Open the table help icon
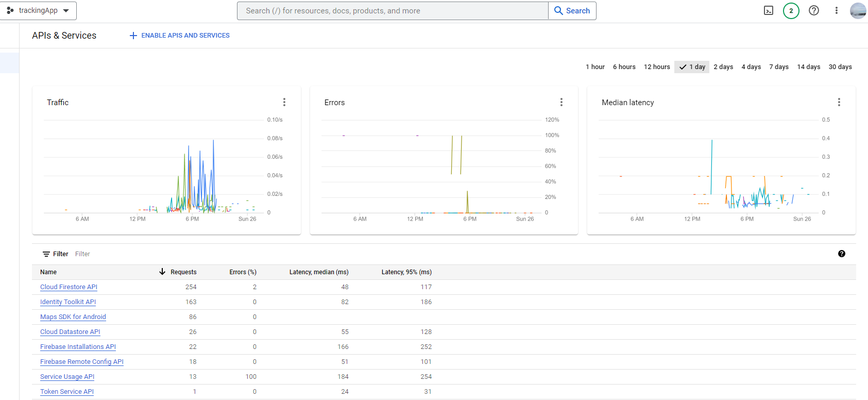This screenshot has width=868, height=400. pyautogui.click(x=842, y=254)
